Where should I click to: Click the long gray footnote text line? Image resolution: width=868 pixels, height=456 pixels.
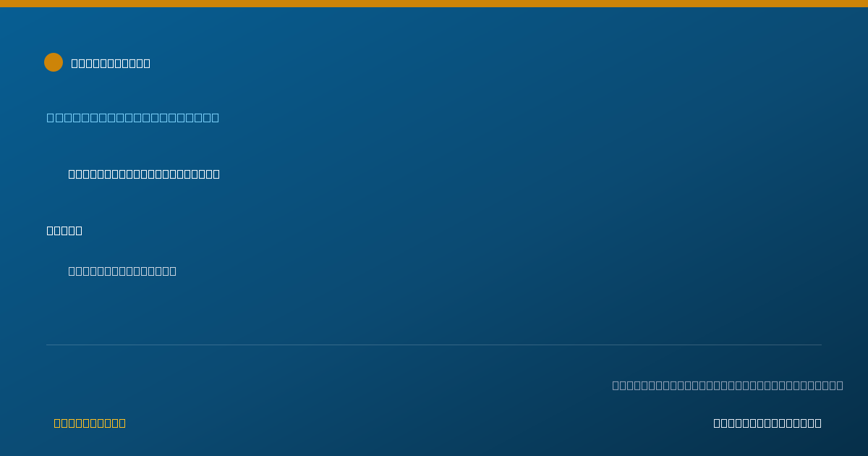[728, 385]
